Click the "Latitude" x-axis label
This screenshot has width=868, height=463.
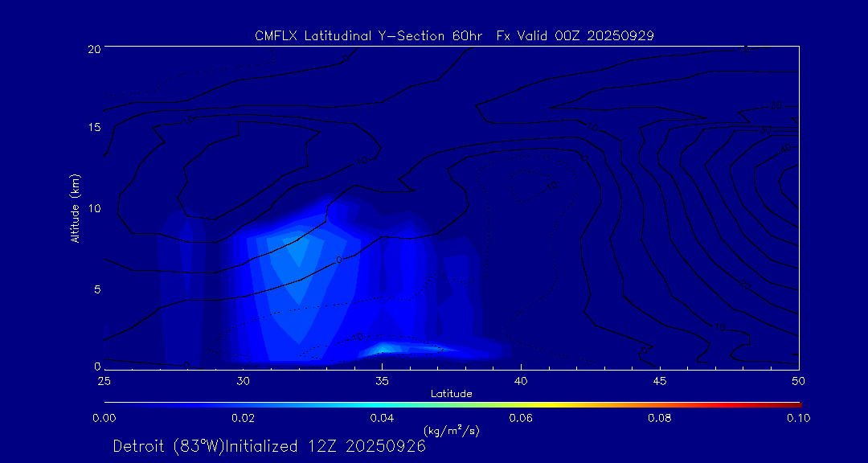tap(451, 393)
